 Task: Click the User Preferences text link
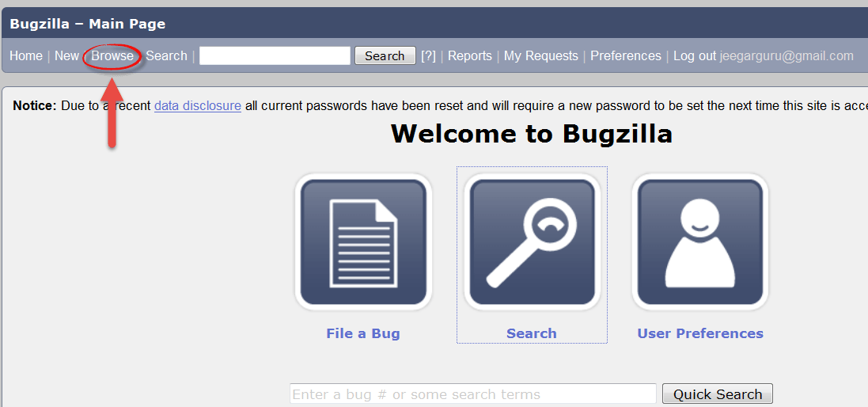click(x=700, y=333)
